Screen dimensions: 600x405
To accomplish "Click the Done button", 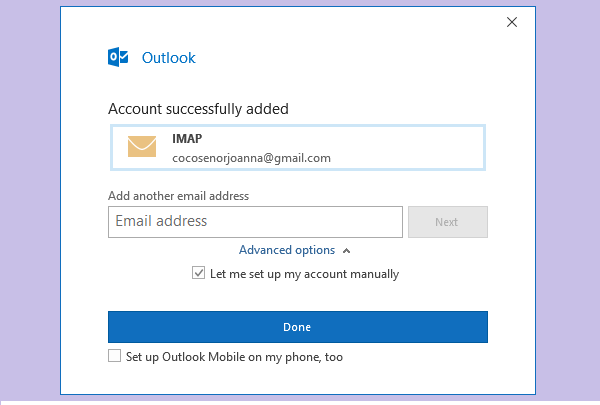I will [x=298, y=327].
